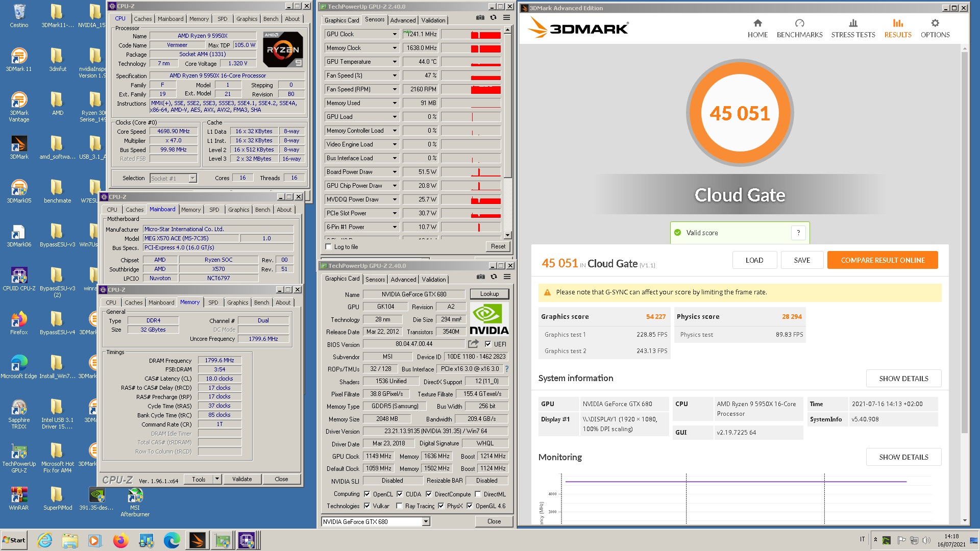Open Advanced tab in GPU-Z Sensors window
This screenshot has width=980, height=551.
point(403,20)
